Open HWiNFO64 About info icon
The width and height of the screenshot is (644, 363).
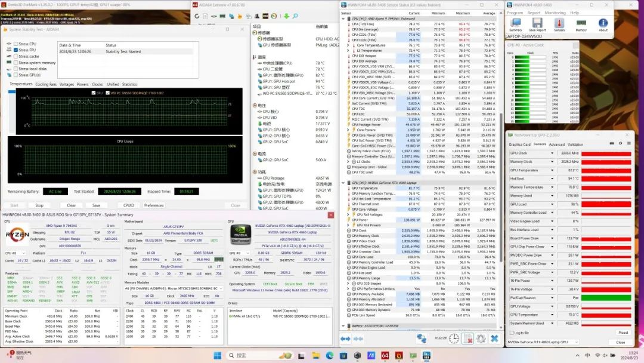click(x=603, y=23)
